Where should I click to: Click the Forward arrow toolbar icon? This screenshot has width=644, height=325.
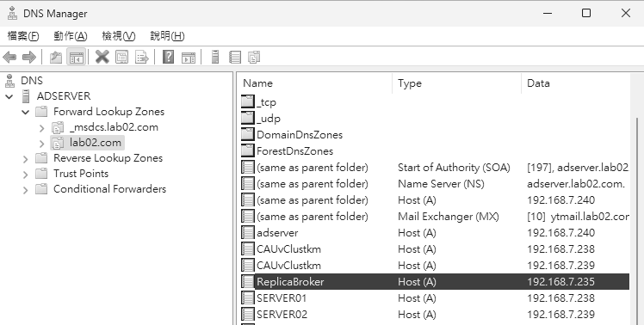pos(28,57)
